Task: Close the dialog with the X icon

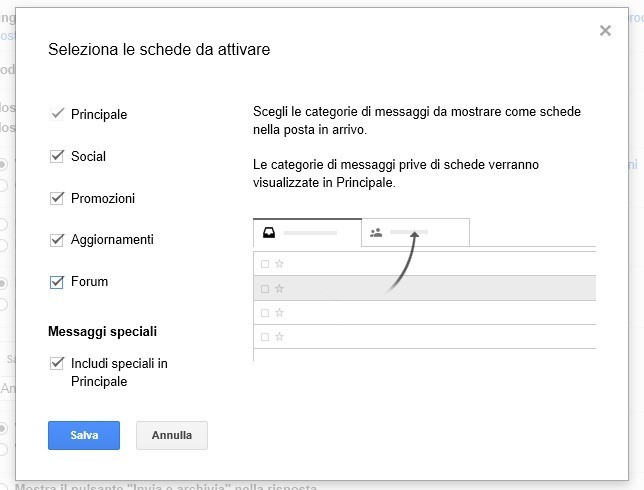Action: [605, 31]
